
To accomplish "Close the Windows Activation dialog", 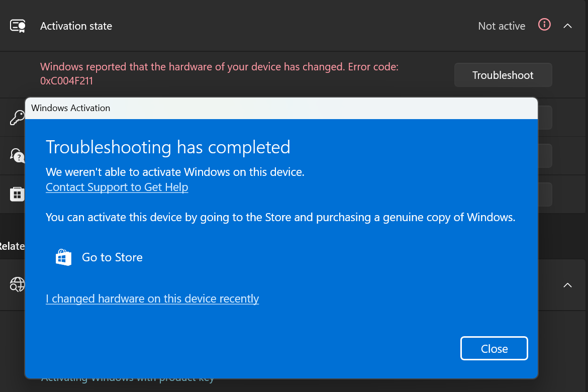I will pos(494,348).
